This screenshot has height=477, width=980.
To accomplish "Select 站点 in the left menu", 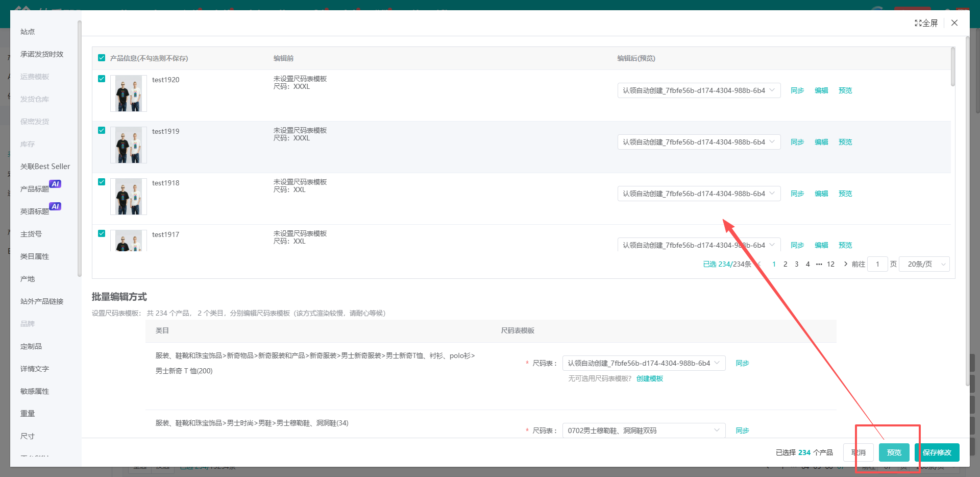I will point(28,32).
